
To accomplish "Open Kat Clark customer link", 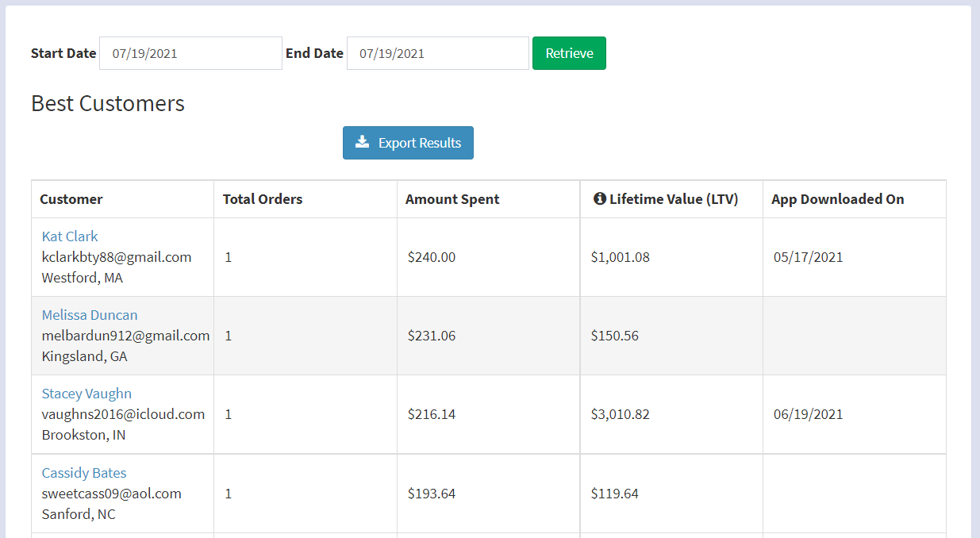I will pos(70,236).
